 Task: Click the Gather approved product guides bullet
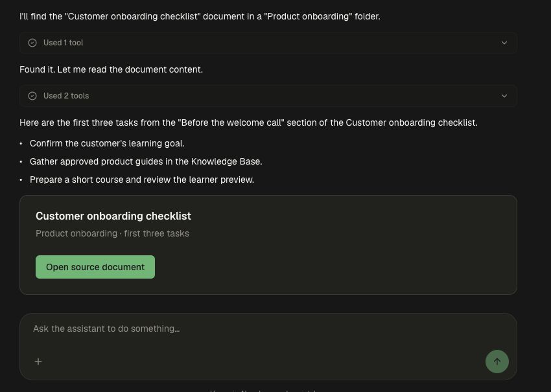(146, 161)
